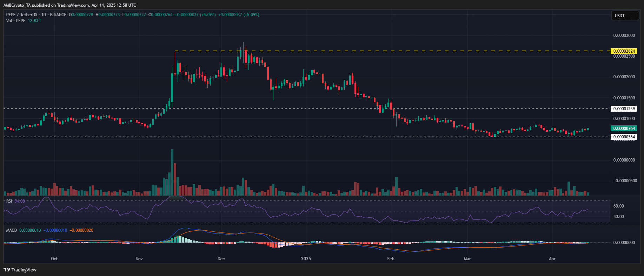Select the 0.00000564 support price label

[x=624, y=137]
